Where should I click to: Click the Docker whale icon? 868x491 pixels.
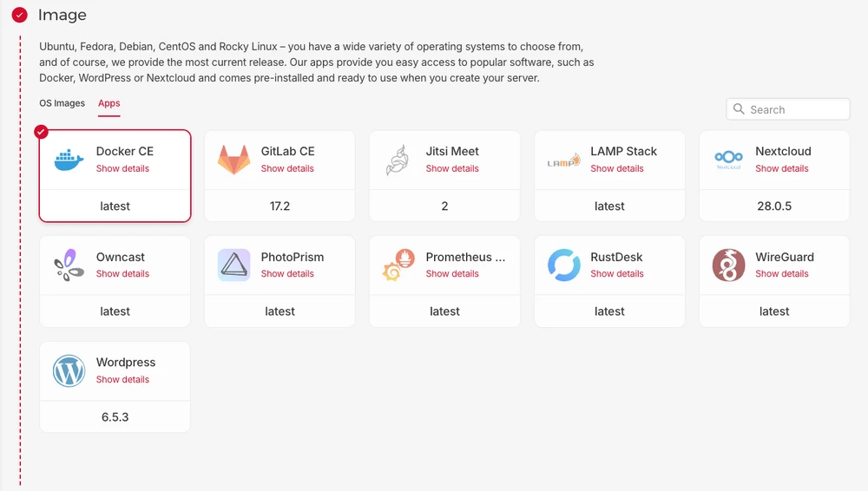click(x=69, y=160)
